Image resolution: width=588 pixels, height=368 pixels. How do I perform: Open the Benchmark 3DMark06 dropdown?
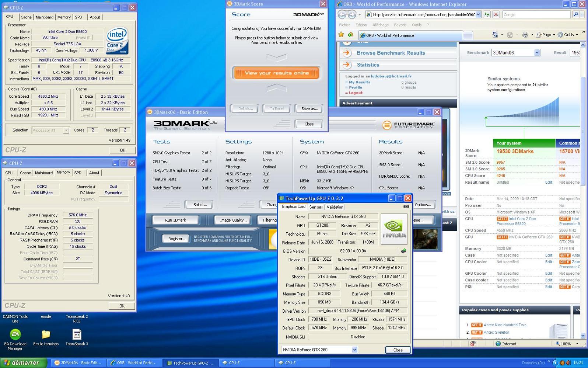[537, 52]
